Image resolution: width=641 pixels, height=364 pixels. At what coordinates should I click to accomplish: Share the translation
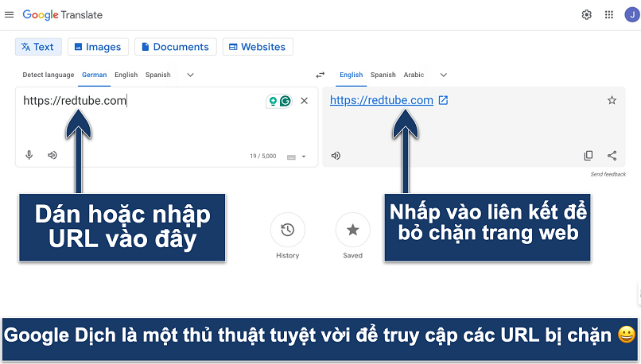click(x=612, y=156)
